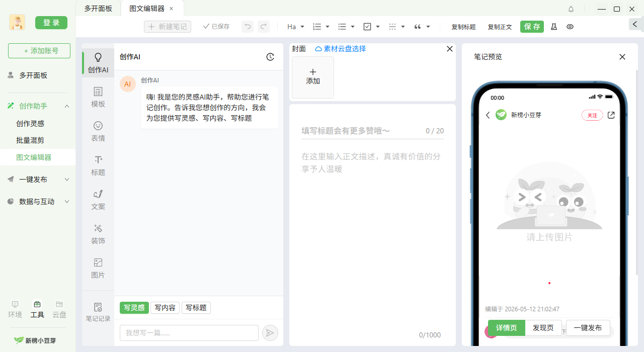644x352 pixels.
Task: Open the Ha heading dropdown
Action: (296, 27)
